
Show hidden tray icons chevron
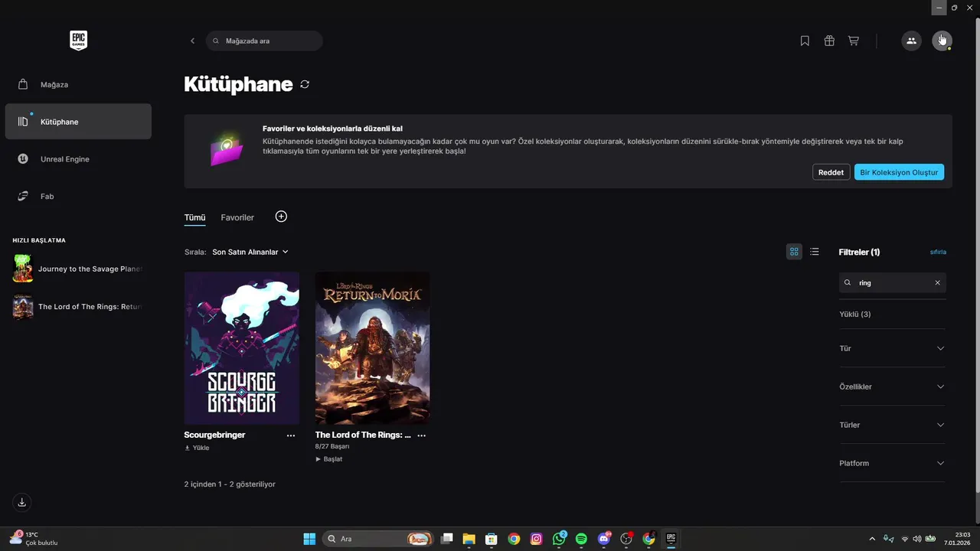pyautogui.click(x=872, y=539)
